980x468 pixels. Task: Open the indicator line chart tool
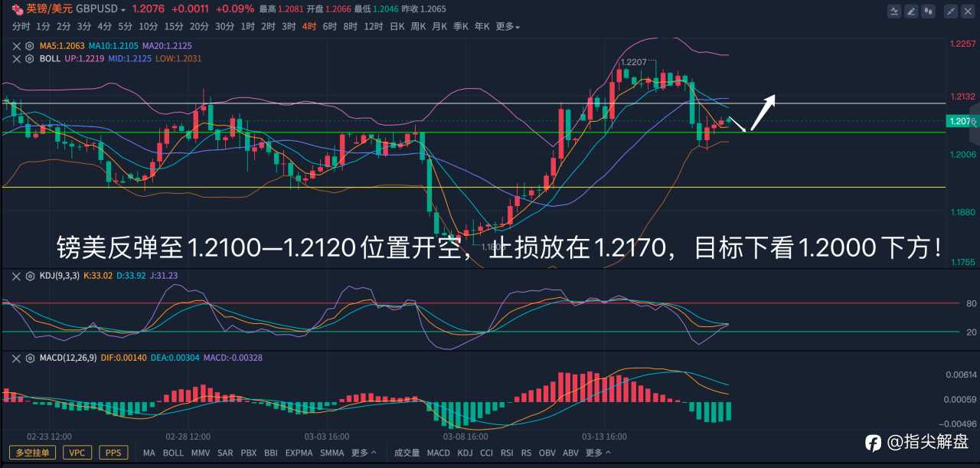[894, 11]
